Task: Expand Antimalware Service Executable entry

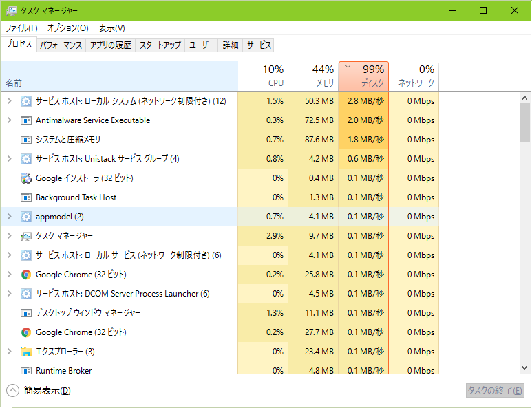Action: tap(10, 120)
